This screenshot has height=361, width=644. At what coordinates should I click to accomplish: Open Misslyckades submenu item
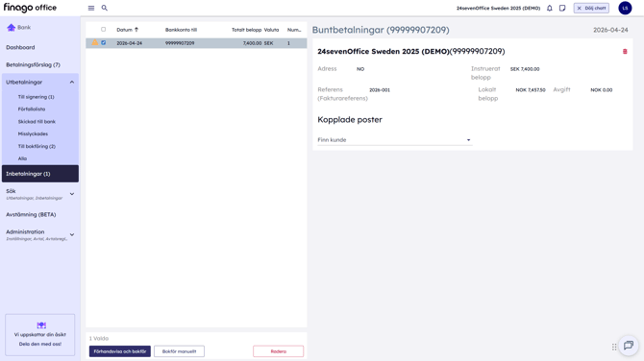pyautogui.click(x=33, y=133)
